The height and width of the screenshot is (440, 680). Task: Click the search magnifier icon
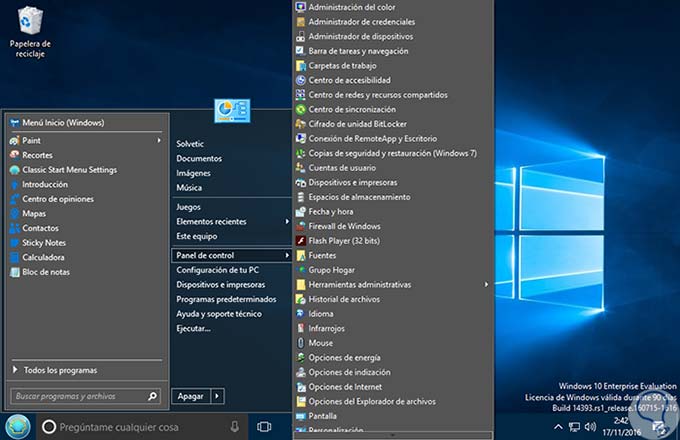click(x=152, y=396)
